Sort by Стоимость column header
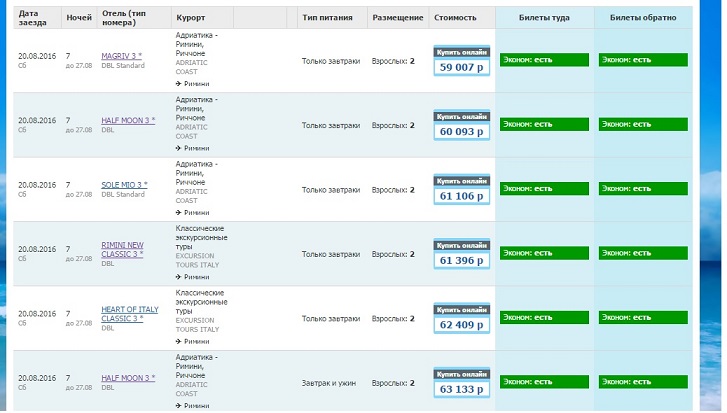This screenshot has width=727, height=413. 455,18
